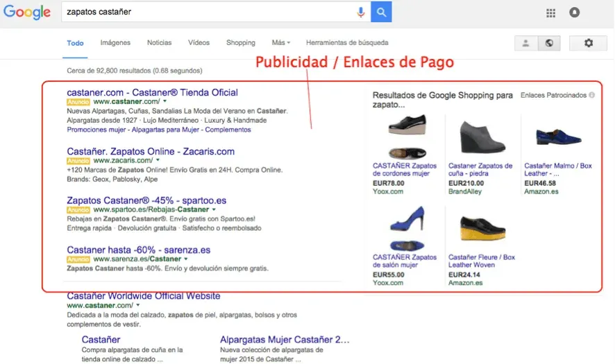Open Herramientas de búsqueda
Viewport: 615px width, 364px height.
click(x=347, y=43)
